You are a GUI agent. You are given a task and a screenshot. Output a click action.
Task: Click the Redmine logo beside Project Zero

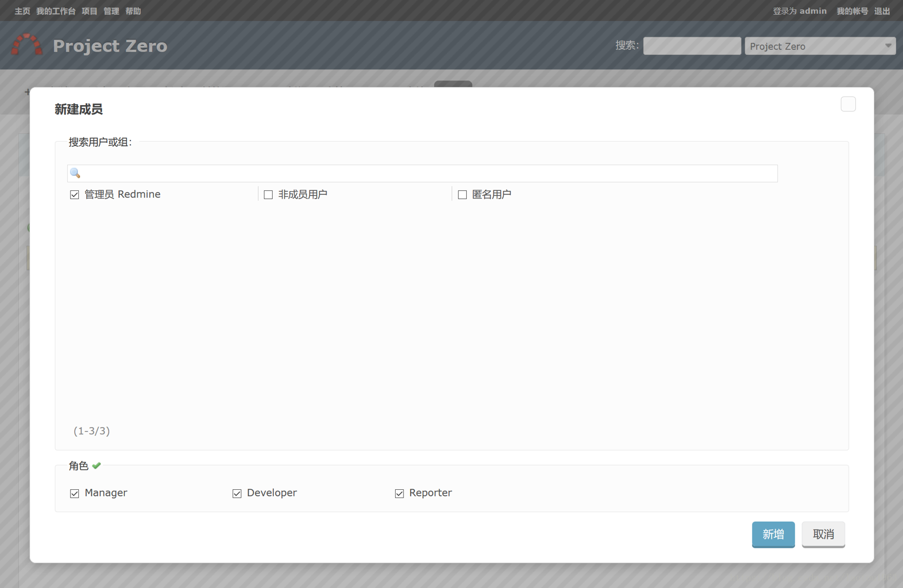tap(27, 45)
